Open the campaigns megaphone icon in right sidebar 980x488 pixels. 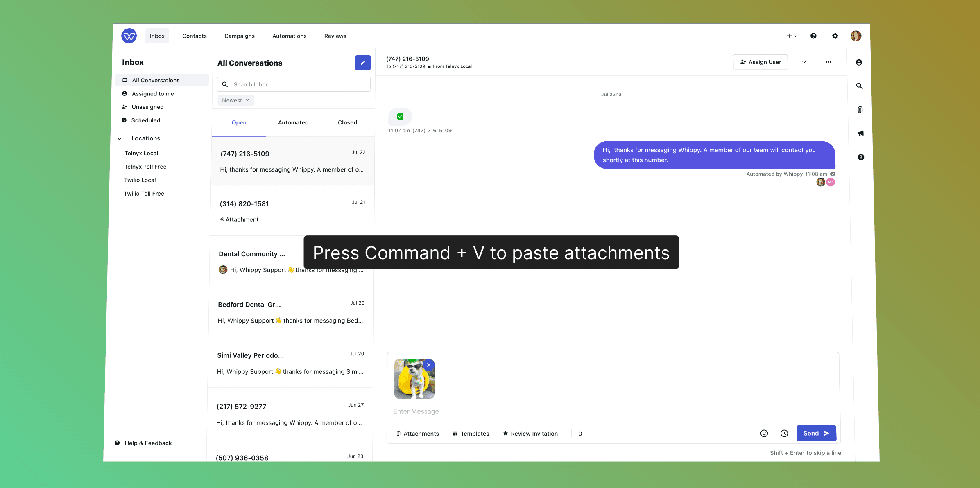860,133
